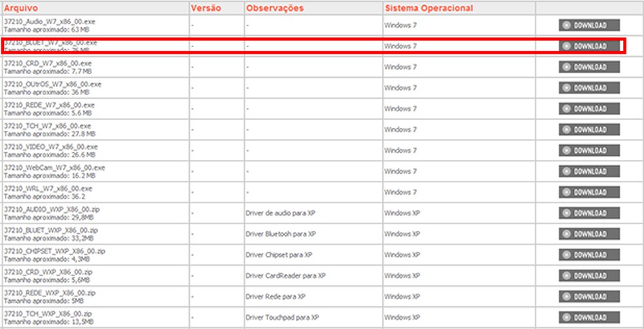
Task: Download 37210_TCH_W7_x86_00.exe touchpad driver
Action: coord(589,130)
